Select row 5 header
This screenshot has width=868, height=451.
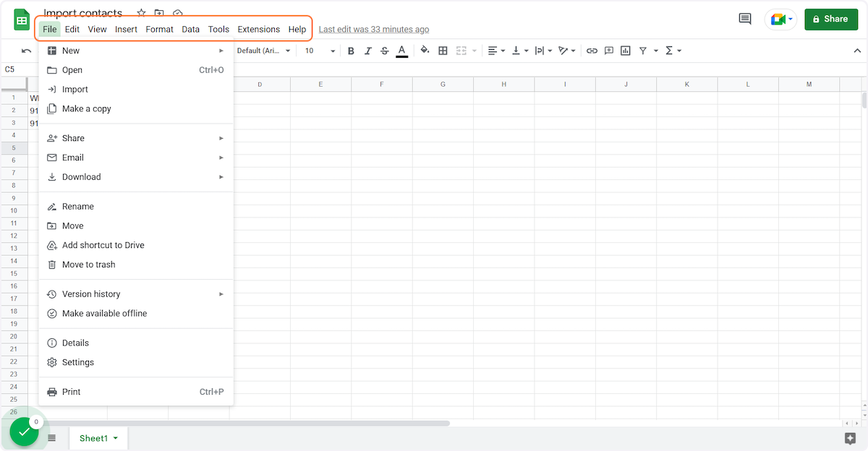pyautogui.click(x=14, y=147)
